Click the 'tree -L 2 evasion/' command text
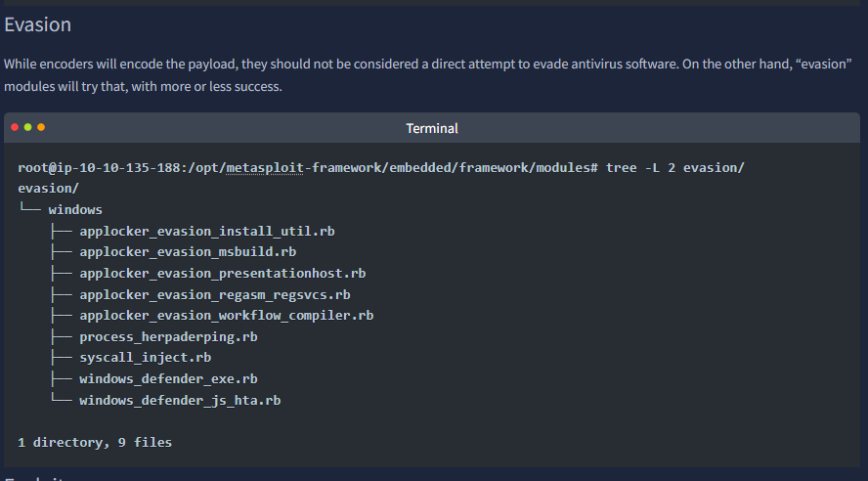This screenshot has width=868, height=481. [x=675, y=168]
